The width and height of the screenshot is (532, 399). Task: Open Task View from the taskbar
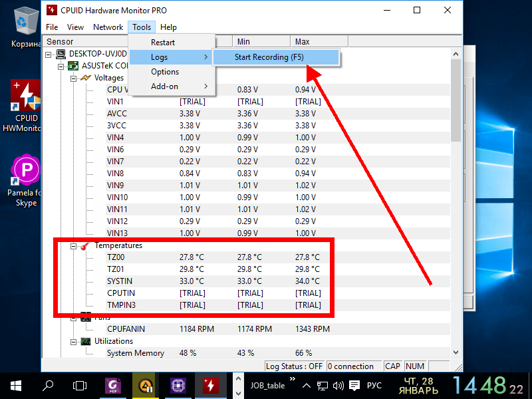(x=80, y=386)
